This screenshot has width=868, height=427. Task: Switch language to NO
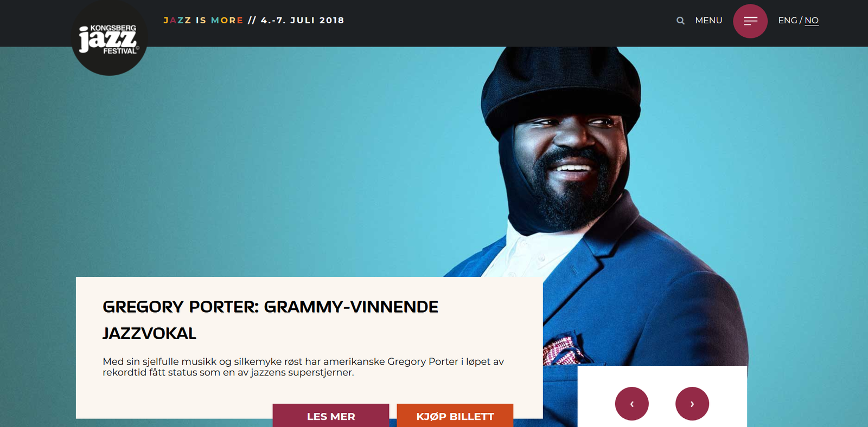[812, 21]
